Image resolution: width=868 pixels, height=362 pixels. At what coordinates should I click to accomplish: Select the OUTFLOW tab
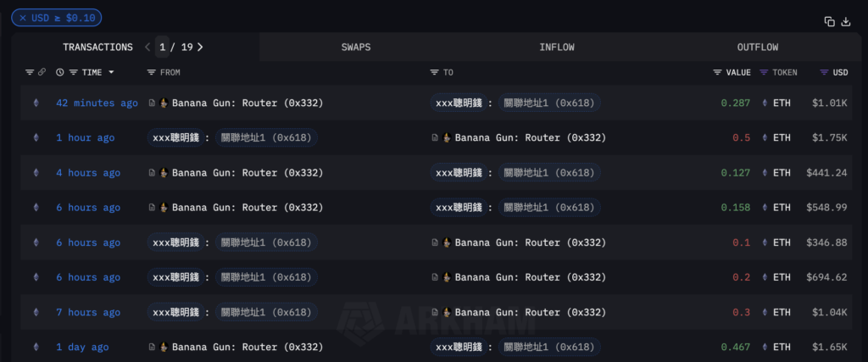point(757,47)
